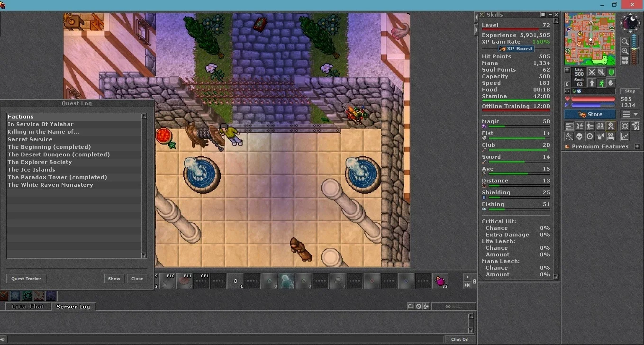Screen dimensions: 644x345
Task: Click Close in Quest Log
Action: pyautogui.click(x=137, y=279)
